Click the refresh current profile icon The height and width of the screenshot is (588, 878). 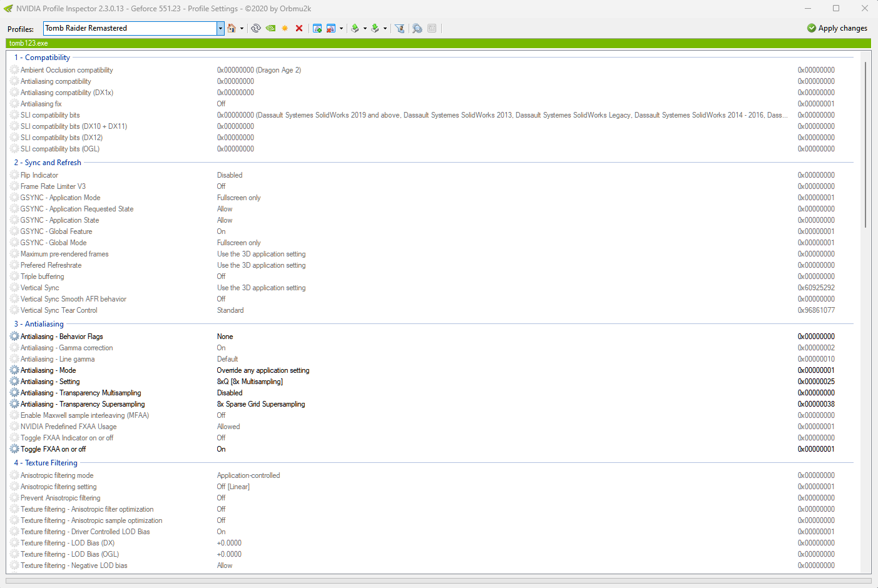[x=256, y=28]
